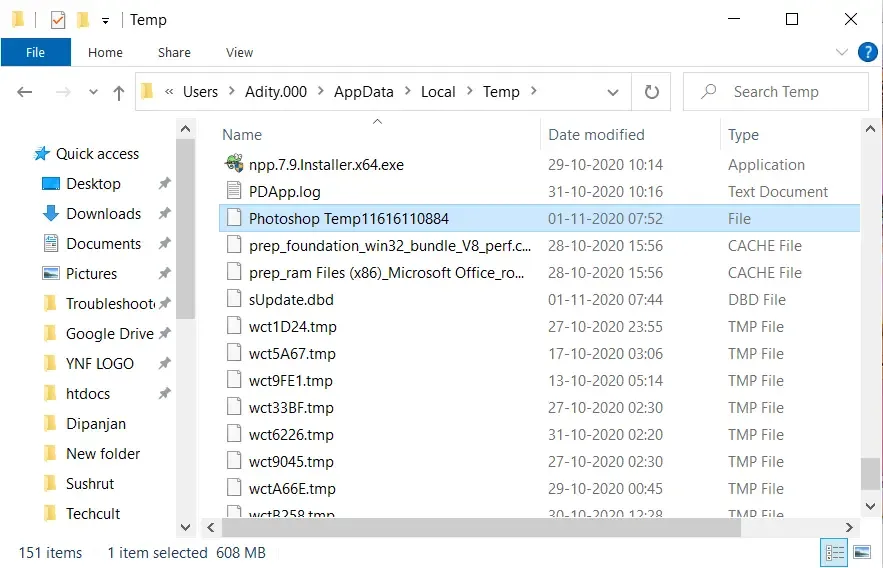Click the pin icon beside Desktop

[x=164, y=184]
